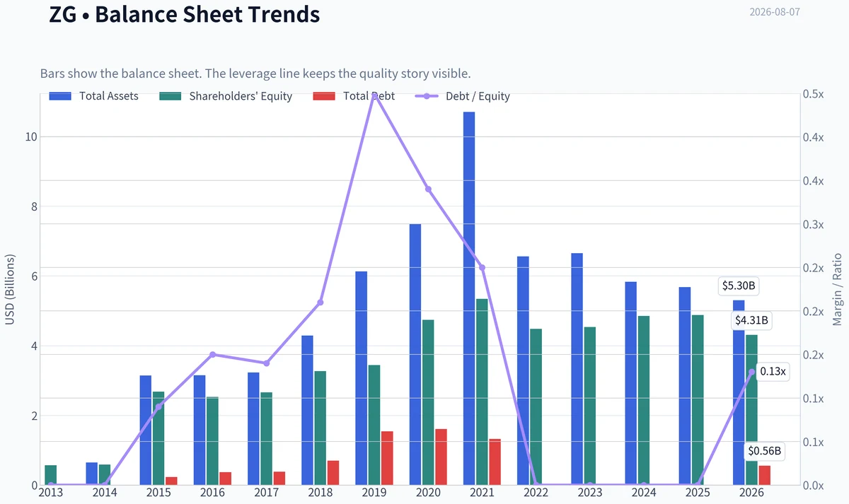Select the 2024 Shareholders' Equity bar
The height and width of the screenshot is (504, 849).
(x=643, y=400)
